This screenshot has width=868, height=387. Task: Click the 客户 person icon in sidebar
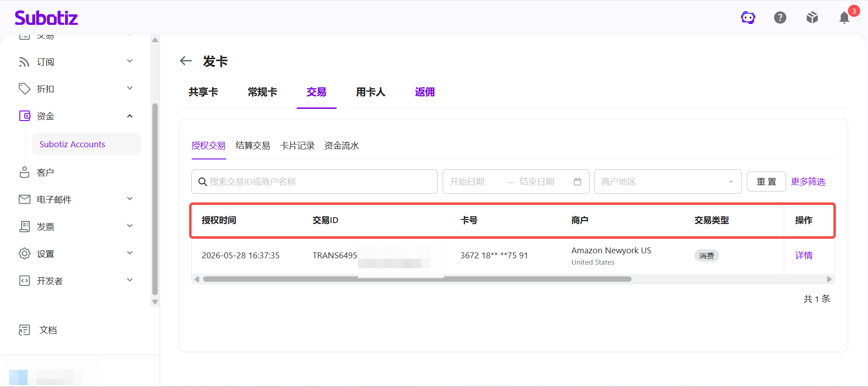[x=24, y=172]
